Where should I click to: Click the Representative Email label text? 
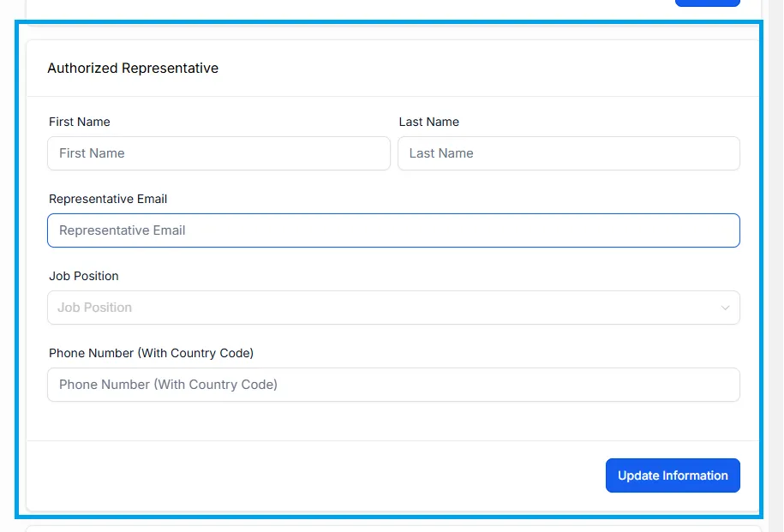click(108, 199)
